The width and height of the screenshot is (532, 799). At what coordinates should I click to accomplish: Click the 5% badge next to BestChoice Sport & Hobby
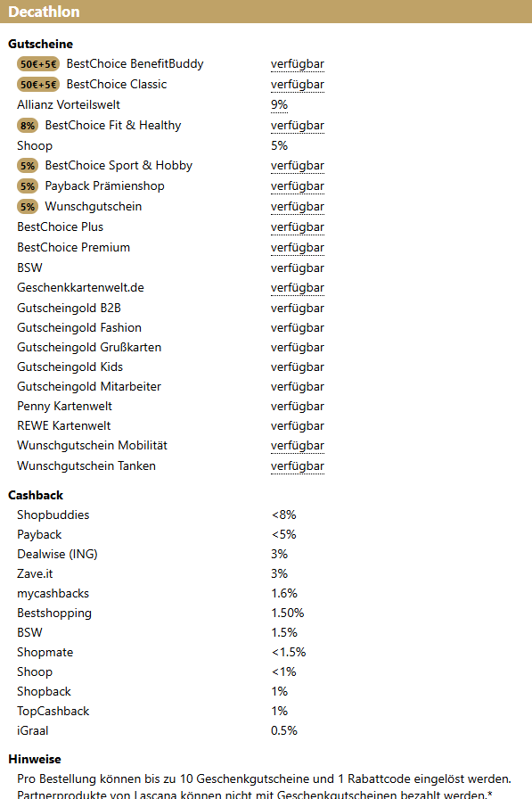[28, 166]
